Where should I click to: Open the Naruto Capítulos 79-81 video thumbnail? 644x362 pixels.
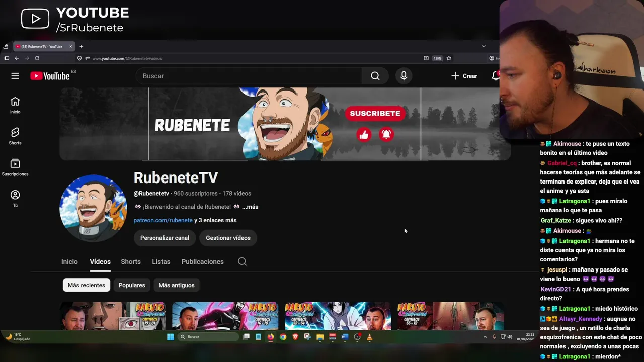[113, 316]
